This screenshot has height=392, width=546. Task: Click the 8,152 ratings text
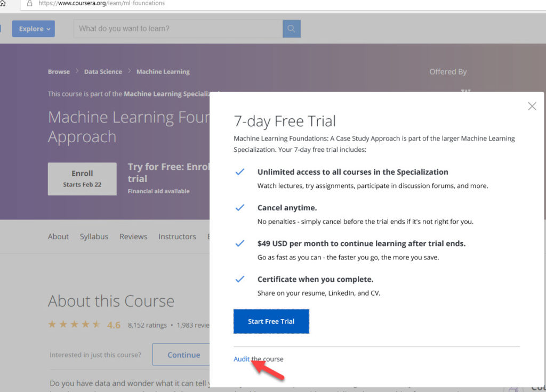[x=147, y=325]
